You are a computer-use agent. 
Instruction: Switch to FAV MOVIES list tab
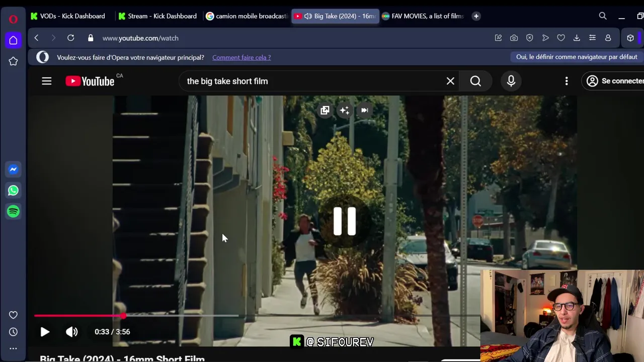[x=423, y=16]
